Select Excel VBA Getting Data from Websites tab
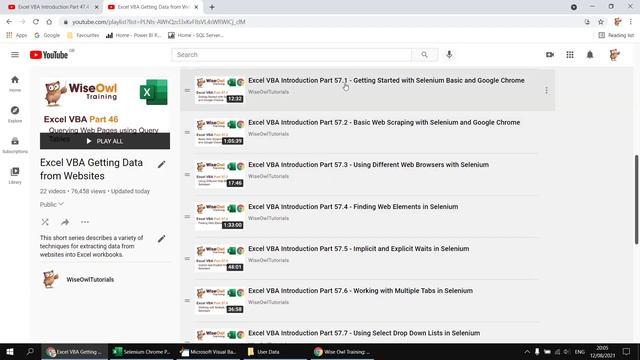The width and height of the screenshot is (640, 360). [x=152, y=7]
